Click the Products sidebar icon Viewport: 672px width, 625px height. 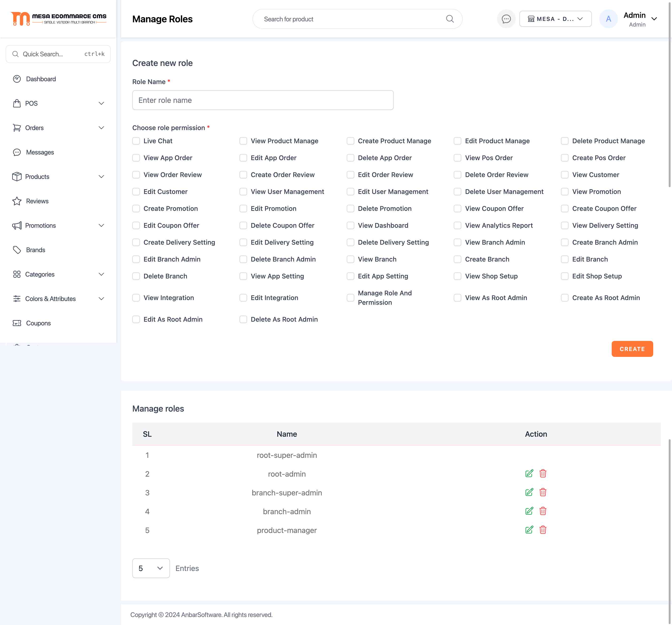tap(16, 176)
